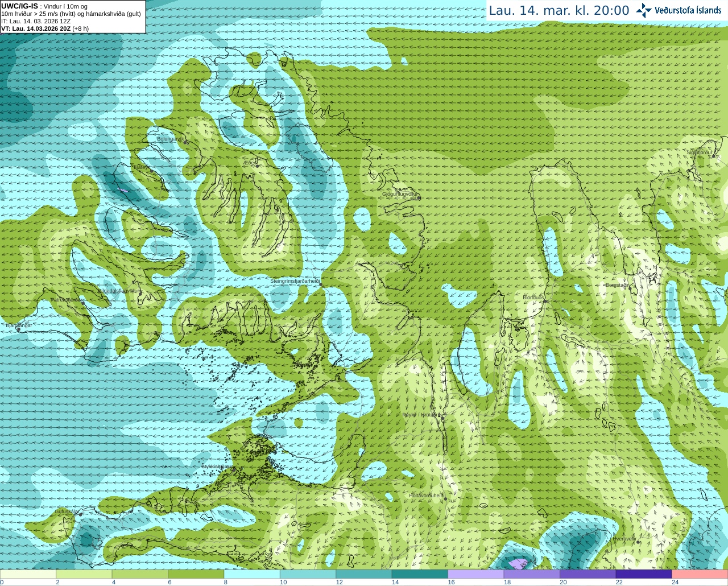
Task: Select the 'UWC/IG-IS : Vindur í 10m og' title line
Action: [44, 6]
